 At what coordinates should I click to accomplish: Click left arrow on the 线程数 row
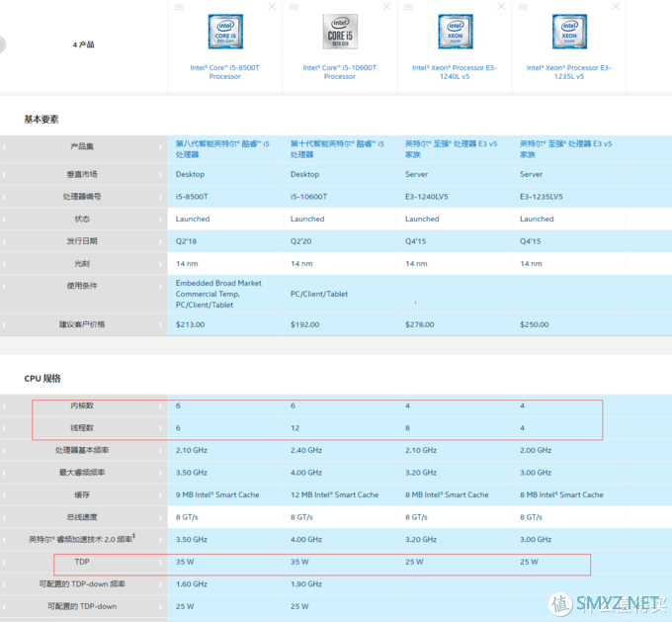pyautogui.click(x=4, y=428)
